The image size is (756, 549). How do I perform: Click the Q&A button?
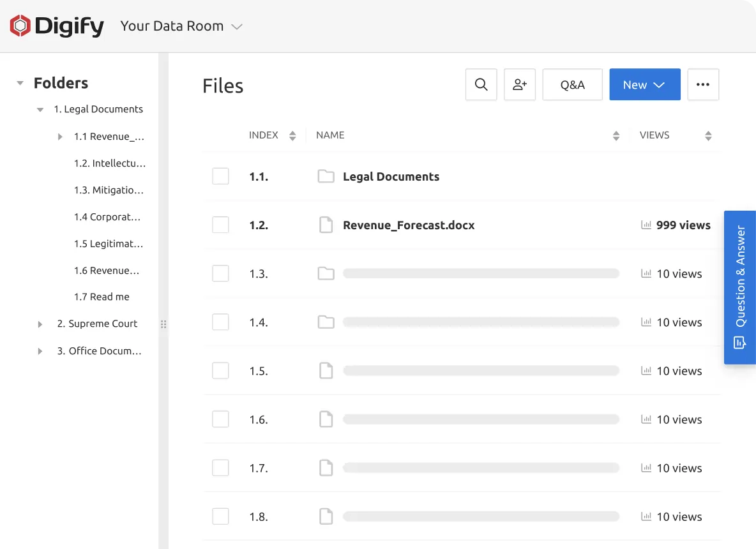572,85
